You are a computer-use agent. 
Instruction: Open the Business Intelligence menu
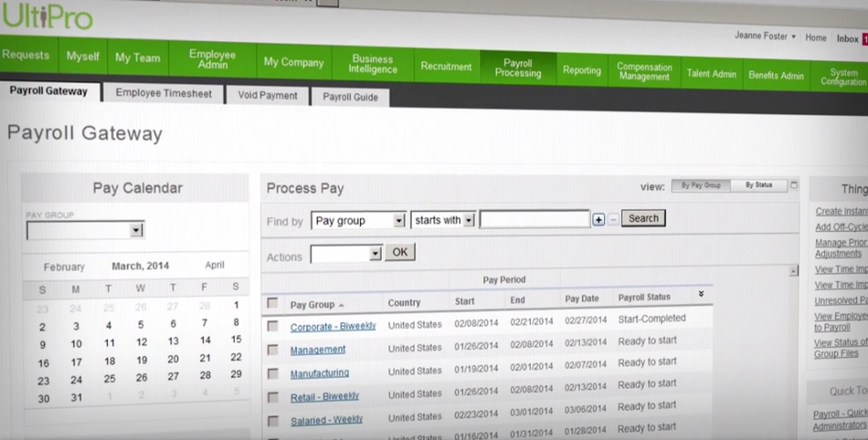tap(373, 64)
